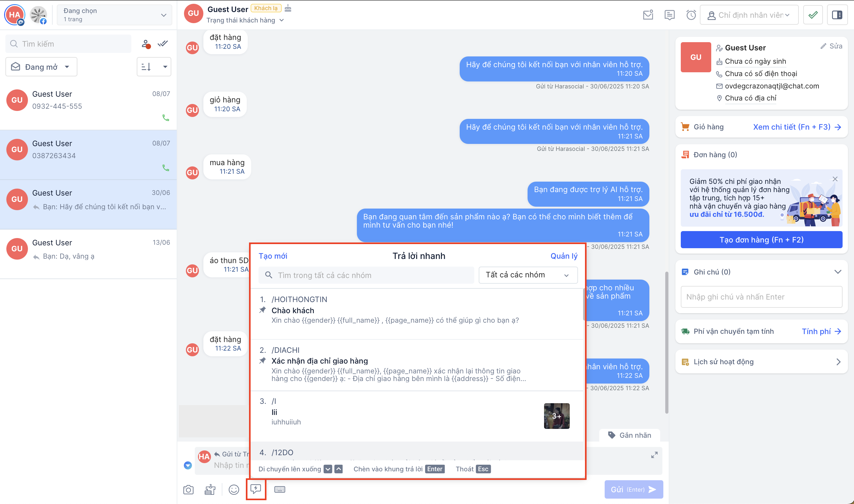The height and width of the screenshot is (504, 854).
Task: Click the camera attachment icon
Action: (188, 489)
